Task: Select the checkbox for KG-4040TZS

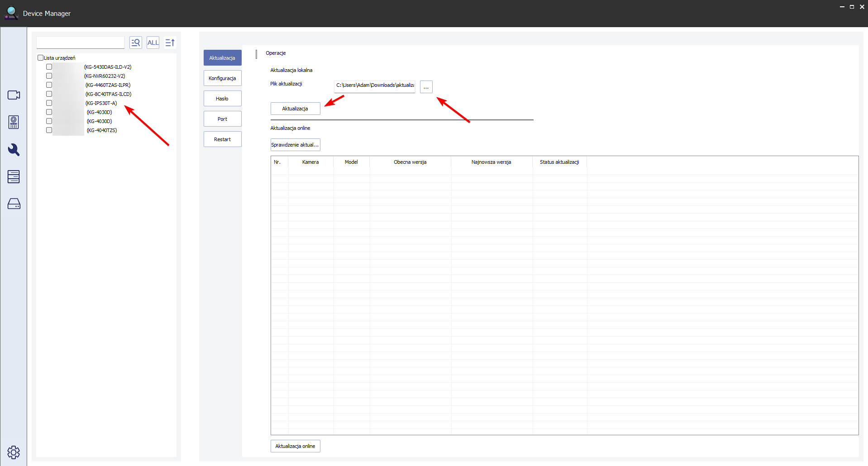Action: [x=49, y=130]
